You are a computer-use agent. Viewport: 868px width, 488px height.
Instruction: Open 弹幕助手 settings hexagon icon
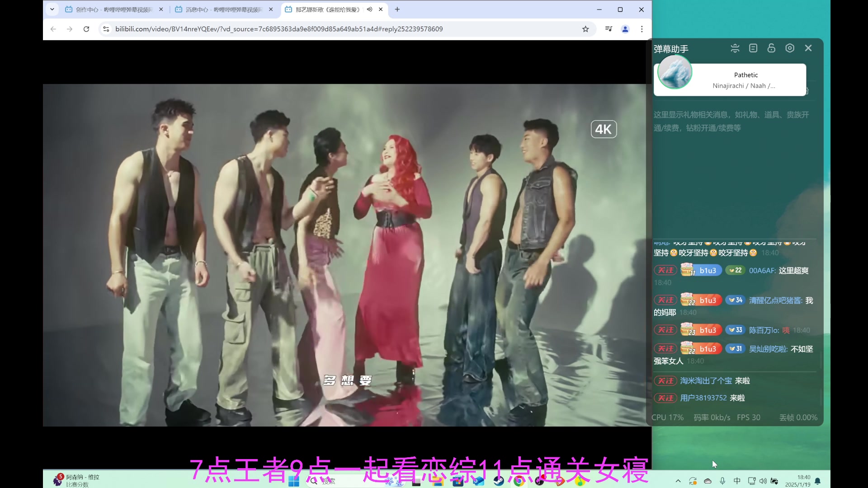pos(790,48)
